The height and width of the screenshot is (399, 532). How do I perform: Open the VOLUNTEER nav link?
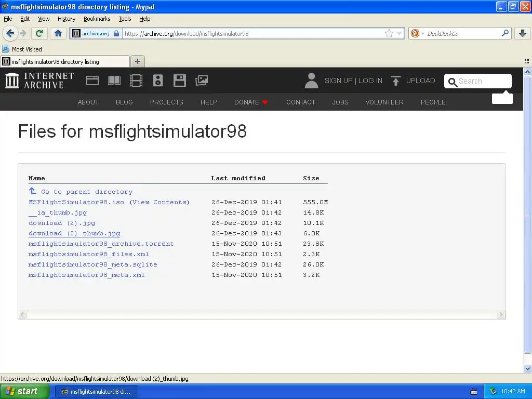(x=384, y=102)
